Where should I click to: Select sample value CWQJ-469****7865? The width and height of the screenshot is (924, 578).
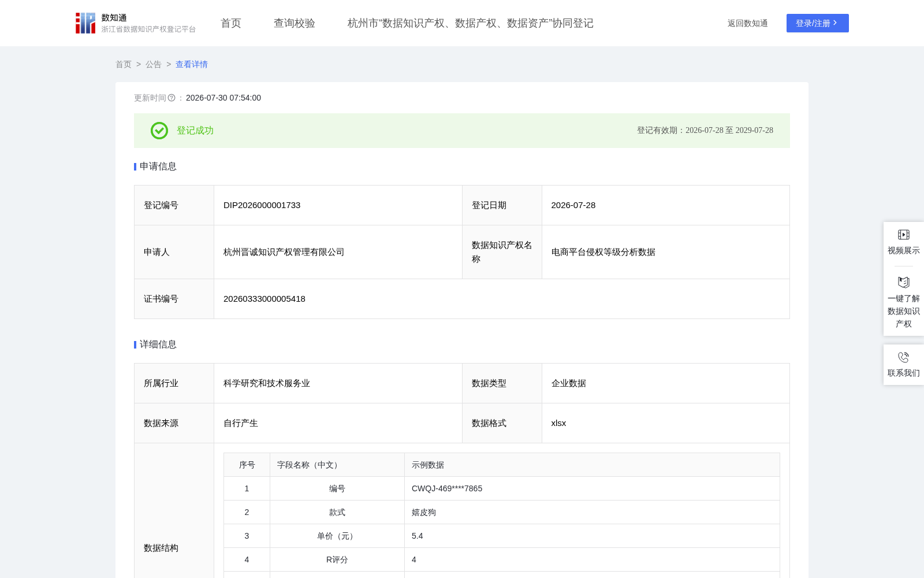(x=447, y=488)
